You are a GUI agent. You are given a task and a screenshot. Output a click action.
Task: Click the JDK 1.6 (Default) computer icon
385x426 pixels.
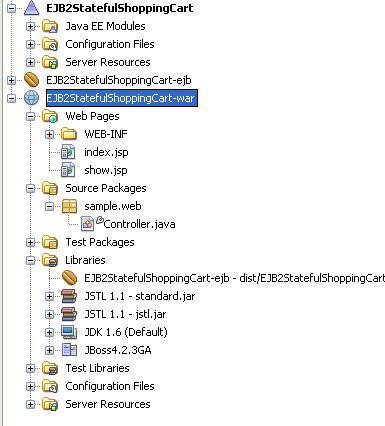69,332
